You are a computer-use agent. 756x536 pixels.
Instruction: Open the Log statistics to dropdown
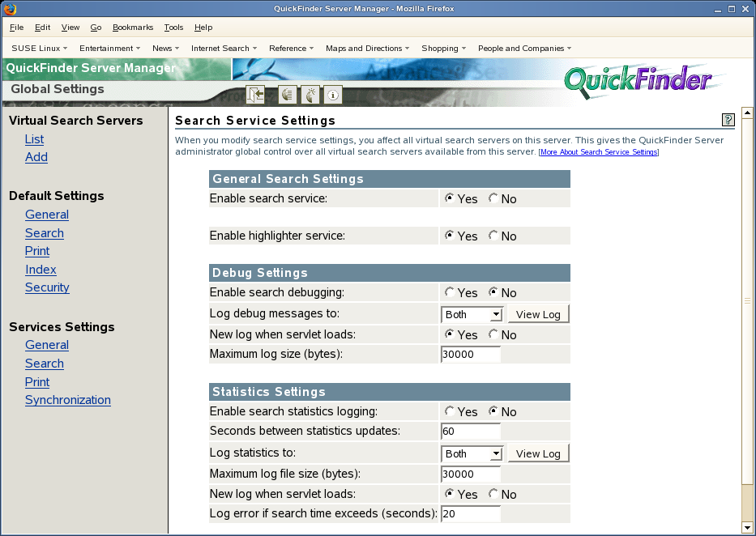point(472,453)
